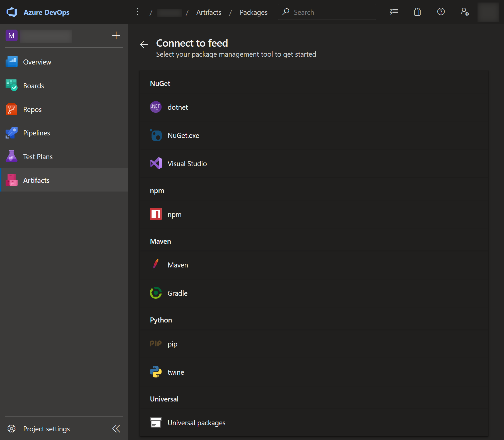Click the Visual Studio logo icon
The height and width of the screenshot is (440, 504).
[156, 163]
